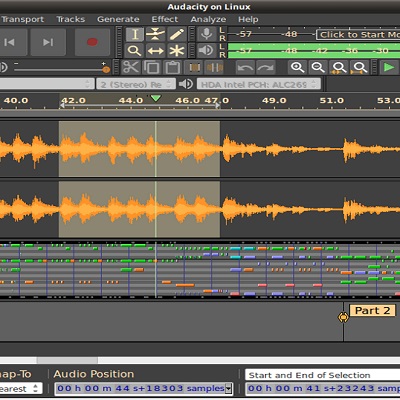Select the Selection (I-beam) tool

[x=135, y=34]
